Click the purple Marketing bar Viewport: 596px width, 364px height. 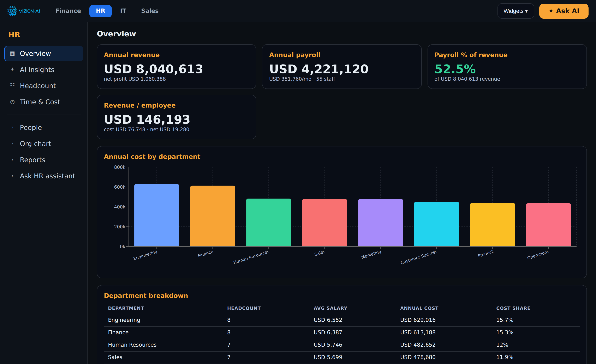[381, 223]
